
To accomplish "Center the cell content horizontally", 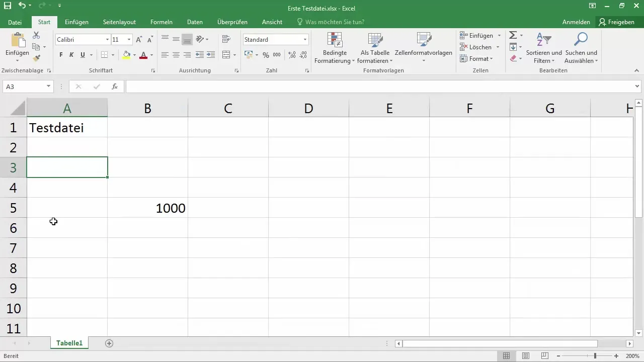I will pos(176,55).
